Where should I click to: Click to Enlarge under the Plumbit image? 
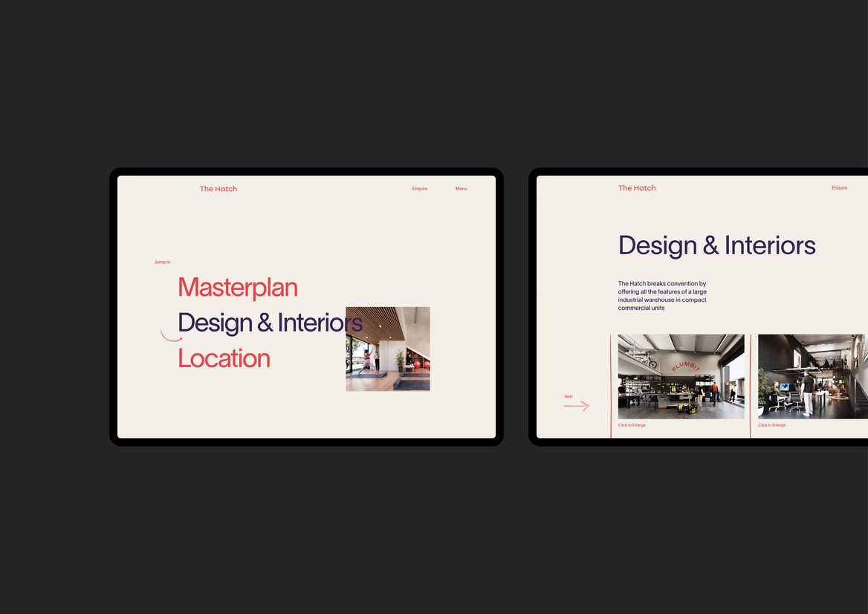coord(632,425)
